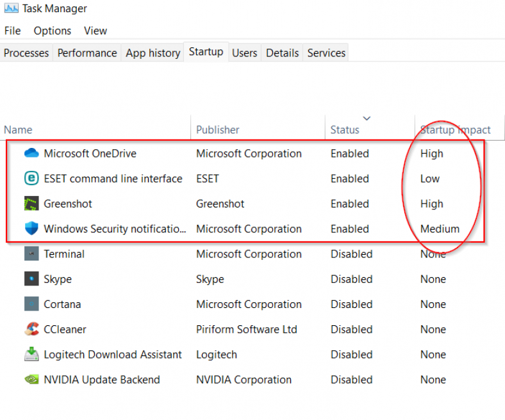Click the None impact for NVIDIA Update

pos(433,380)
